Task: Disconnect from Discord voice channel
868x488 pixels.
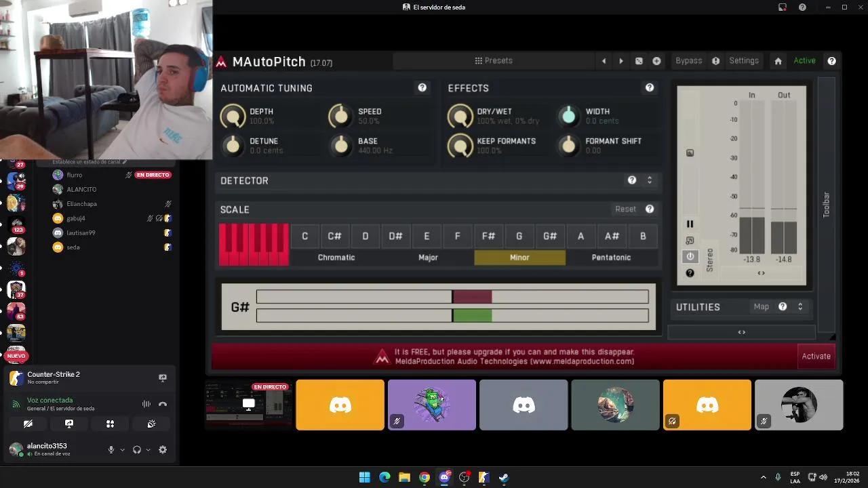Action: click(163, 404)
